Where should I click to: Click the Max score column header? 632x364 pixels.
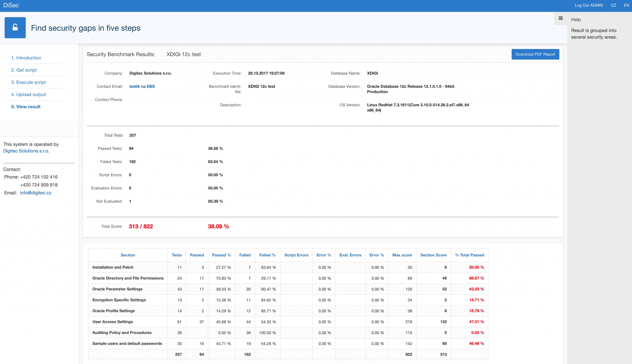(x=402, y=255)
